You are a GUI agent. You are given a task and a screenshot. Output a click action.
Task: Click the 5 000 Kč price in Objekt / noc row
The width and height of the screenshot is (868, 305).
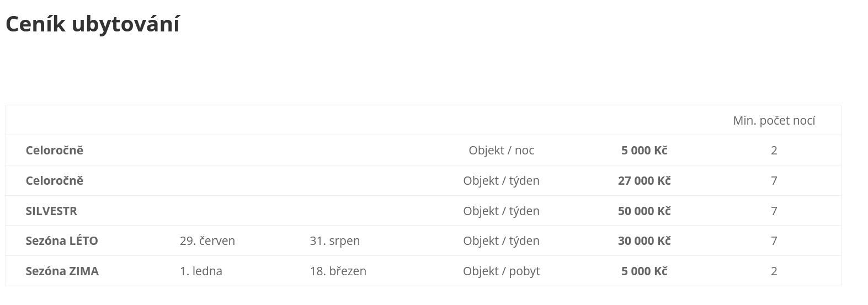pos(645,150)
